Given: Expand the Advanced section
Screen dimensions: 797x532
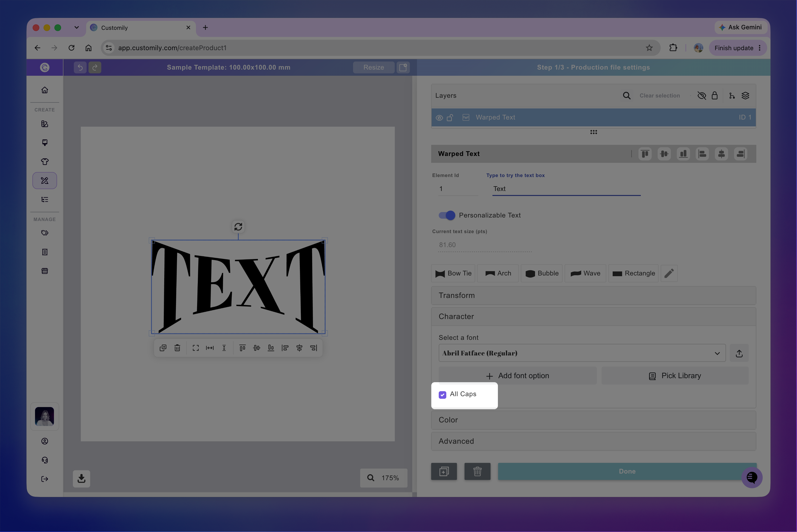Looking at the screenshot, I should 593,441.
